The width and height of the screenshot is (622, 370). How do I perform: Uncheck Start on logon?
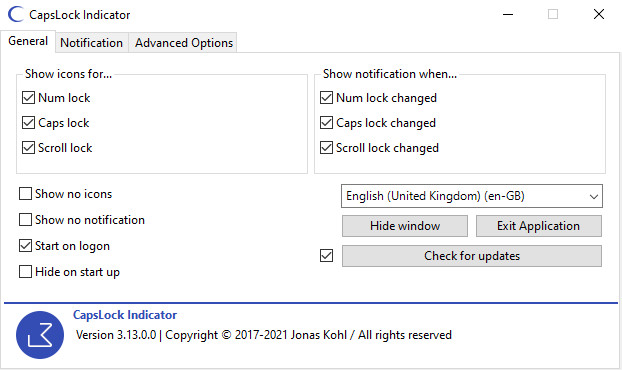pyautogui.click(x=25, y=245)
